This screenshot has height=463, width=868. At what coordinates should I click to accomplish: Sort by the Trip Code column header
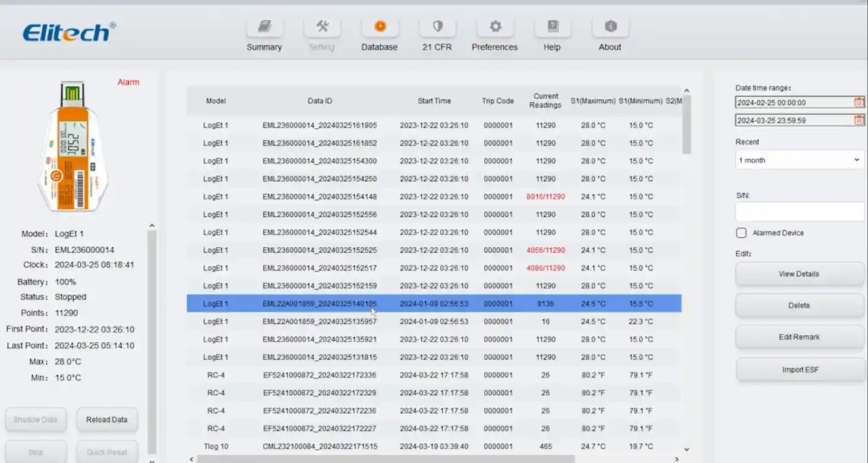498,101
